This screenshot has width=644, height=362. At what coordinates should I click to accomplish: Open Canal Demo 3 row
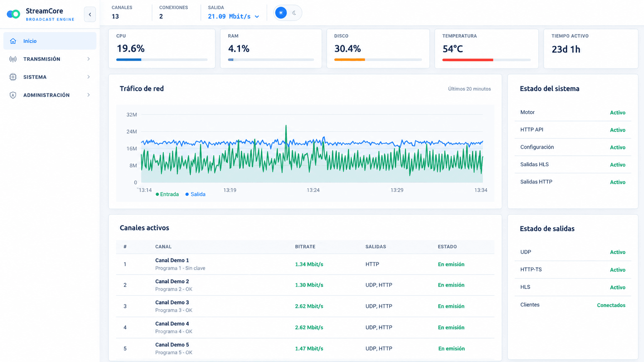305,306
